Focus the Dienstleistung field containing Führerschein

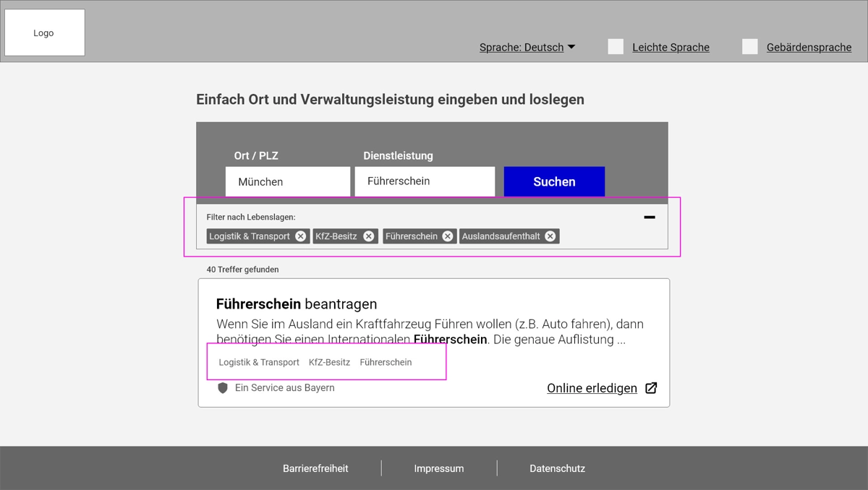[x=425, y=181]
